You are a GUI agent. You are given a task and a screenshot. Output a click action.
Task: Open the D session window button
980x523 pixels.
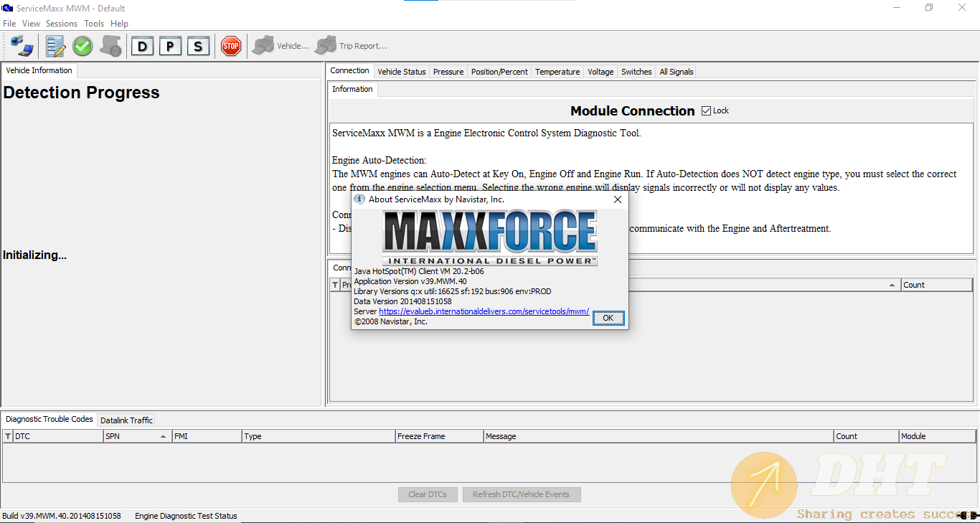point(142,46)
